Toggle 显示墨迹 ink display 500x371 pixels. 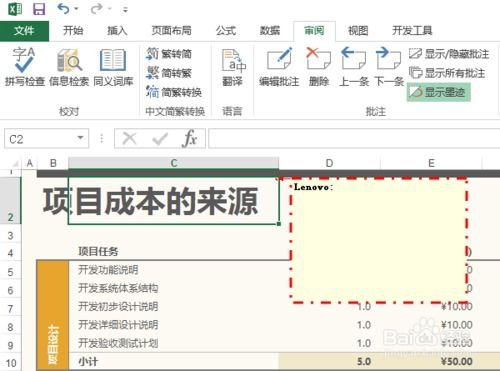click(x=439, y=92)
